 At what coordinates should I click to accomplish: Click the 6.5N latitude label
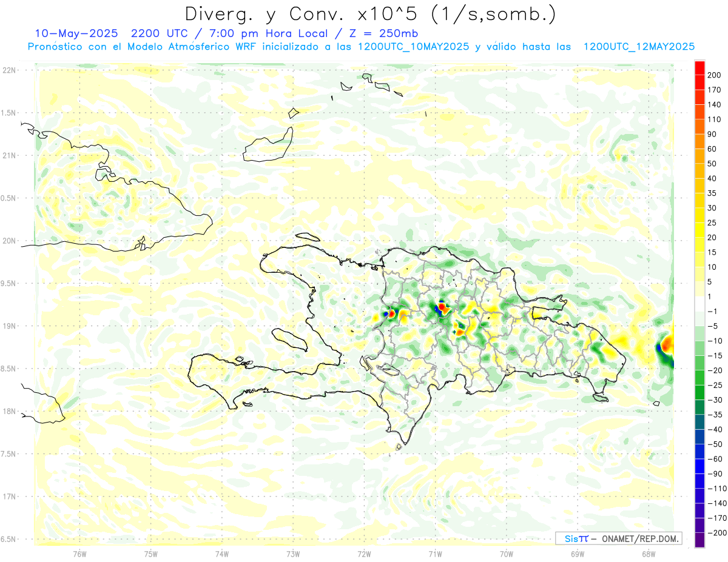point(8,539)
